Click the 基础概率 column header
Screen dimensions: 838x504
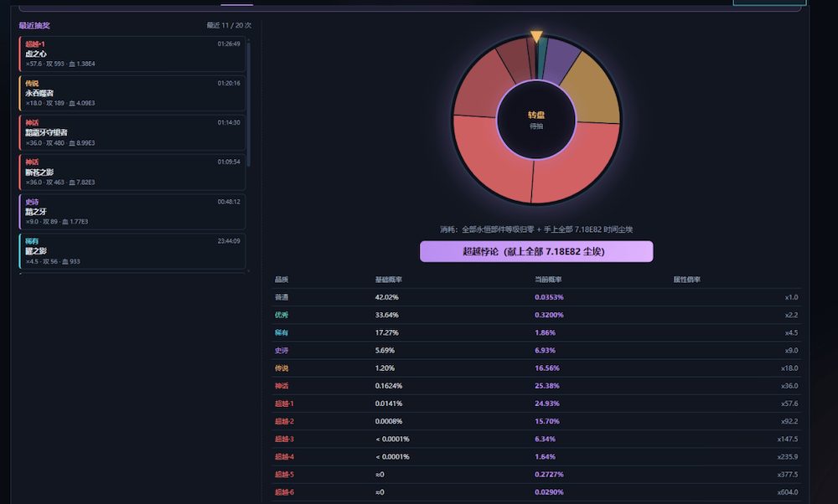[389, 280]
